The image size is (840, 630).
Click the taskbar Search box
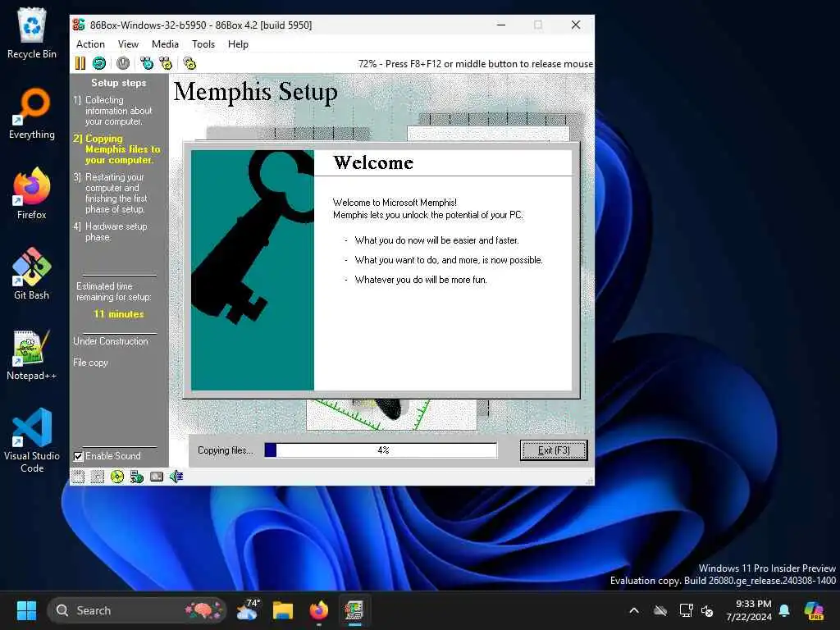(137, 610)
